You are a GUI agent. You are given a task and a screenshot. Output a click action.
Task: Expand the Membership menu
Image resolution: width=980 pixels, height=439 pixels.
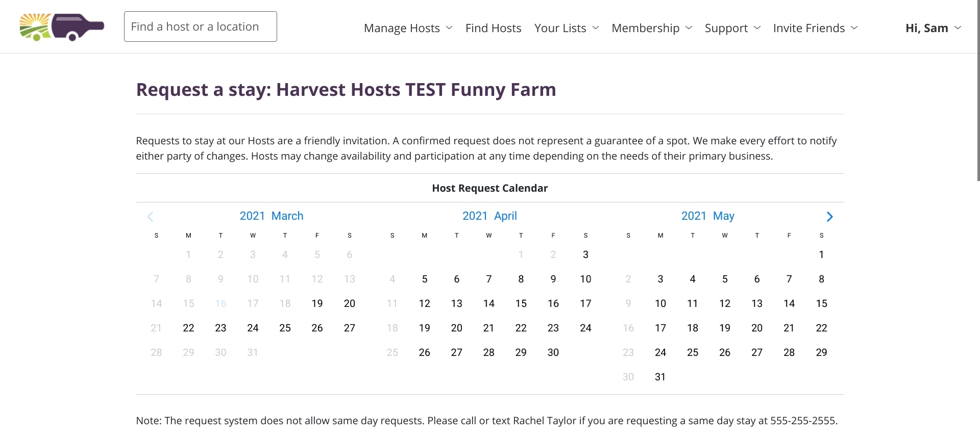(652, 28)
